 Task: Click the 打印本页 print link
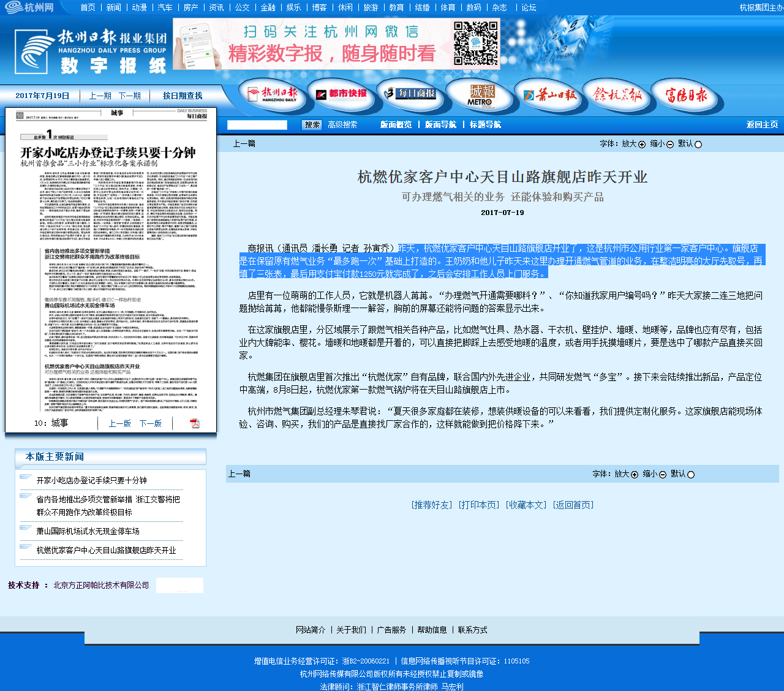(479, 505)
